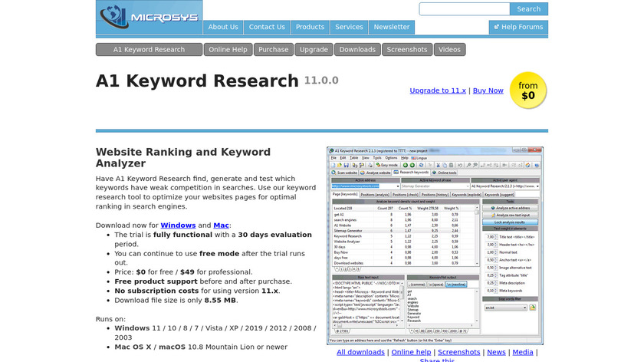Click the external-link icon beside Help Forums
This screenshot has height=362, width=644.
pos(497,27)
